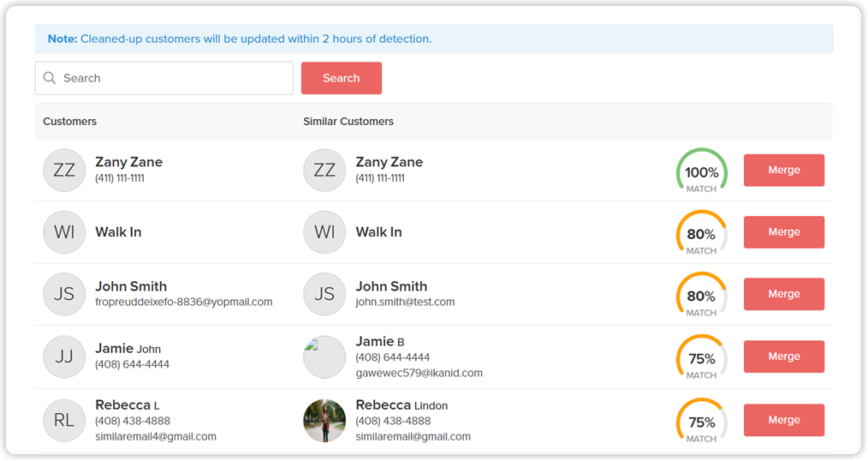Open WI avatar in Customers column
The height and width of the screenshot is (461, 868).
64,232
